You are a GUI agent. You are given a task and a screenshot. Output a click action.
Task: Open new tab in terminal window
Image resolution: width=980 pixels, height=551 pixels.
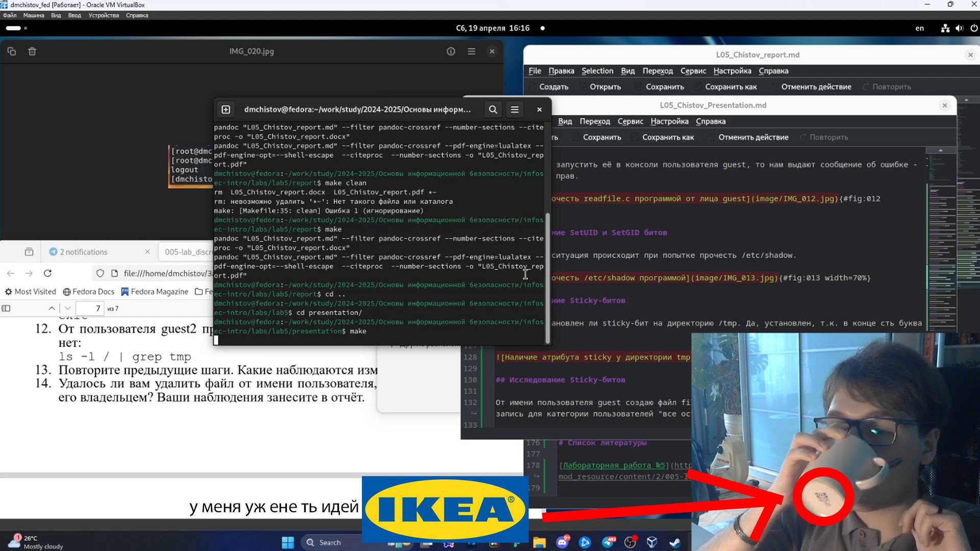click(226, 109)
